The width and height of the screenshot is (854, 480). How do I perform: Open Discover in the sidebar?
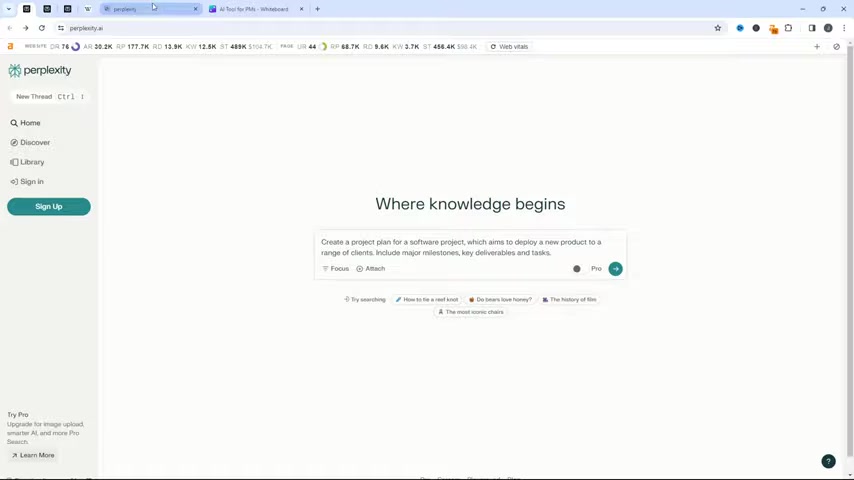pyautogui.click(x=30, y=143)
